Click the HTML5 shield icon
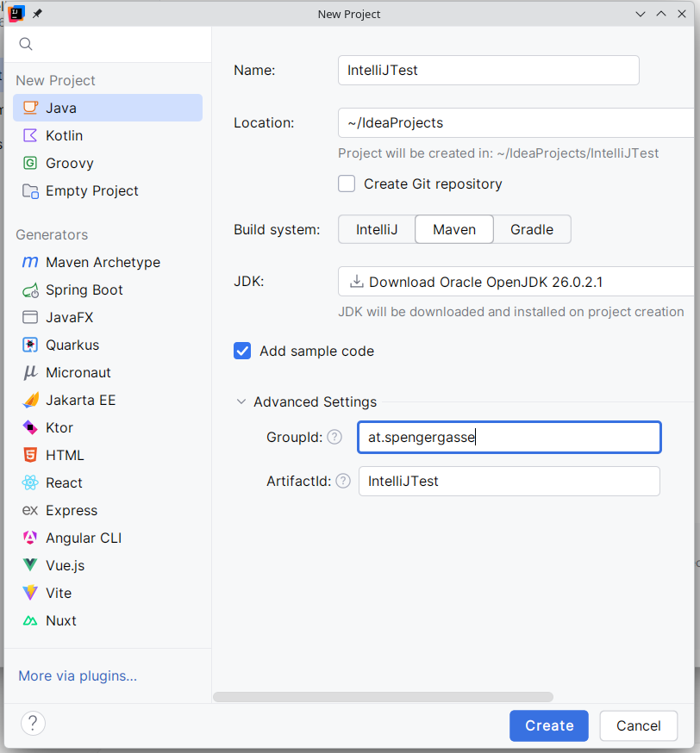The width and height of the screenshot is (700, 753). tap(30, 455)
